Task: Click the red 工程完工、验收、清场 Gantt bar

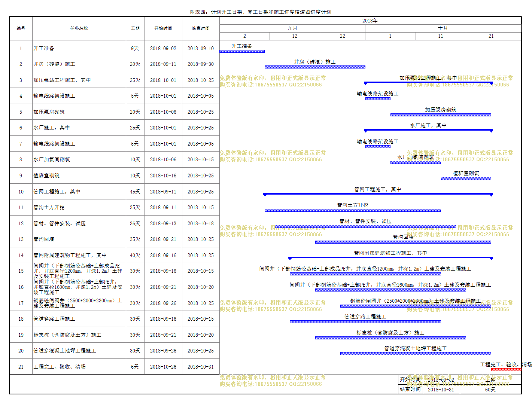Action: coord(506,370)
